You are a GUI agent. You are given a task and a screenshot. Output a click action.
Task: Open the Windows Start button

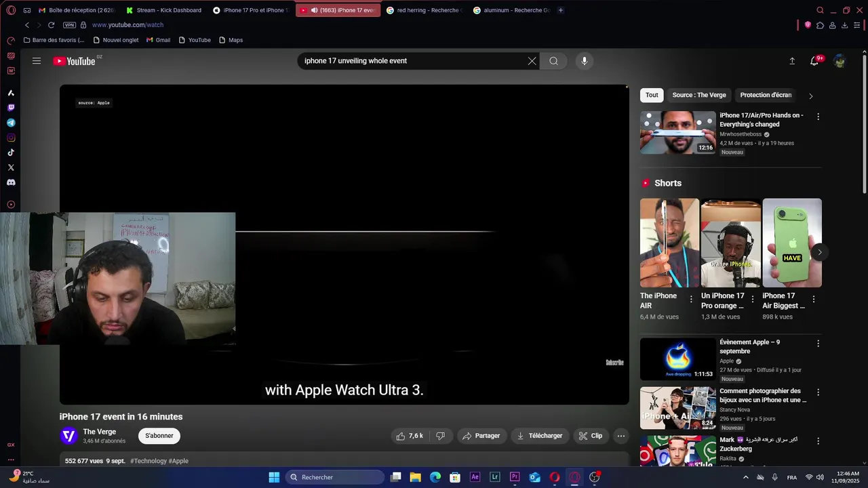(274, 477)
